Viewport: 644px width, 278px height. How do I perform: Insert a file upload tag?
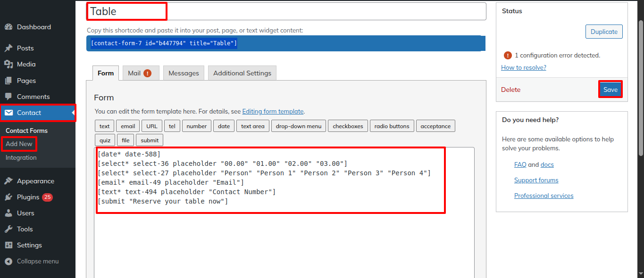(125, 140)
